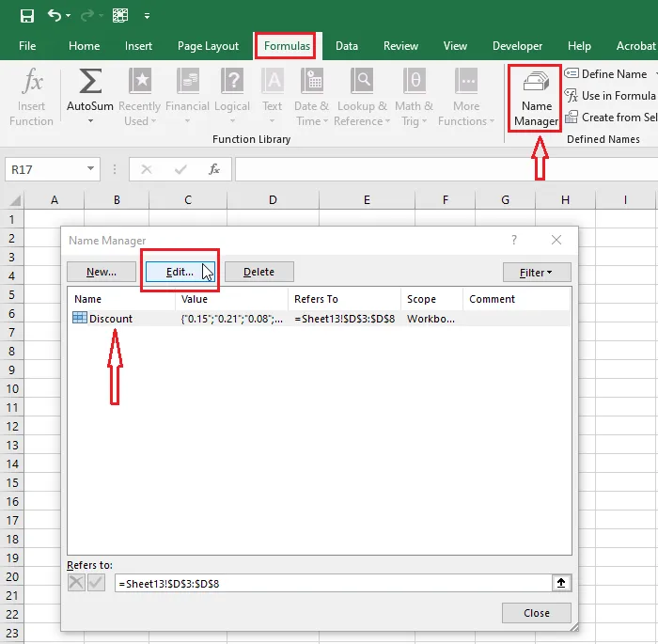Click the Edit... button in Name Manager
The height and width of the screenshot is (644, 658).
point(180,272)
